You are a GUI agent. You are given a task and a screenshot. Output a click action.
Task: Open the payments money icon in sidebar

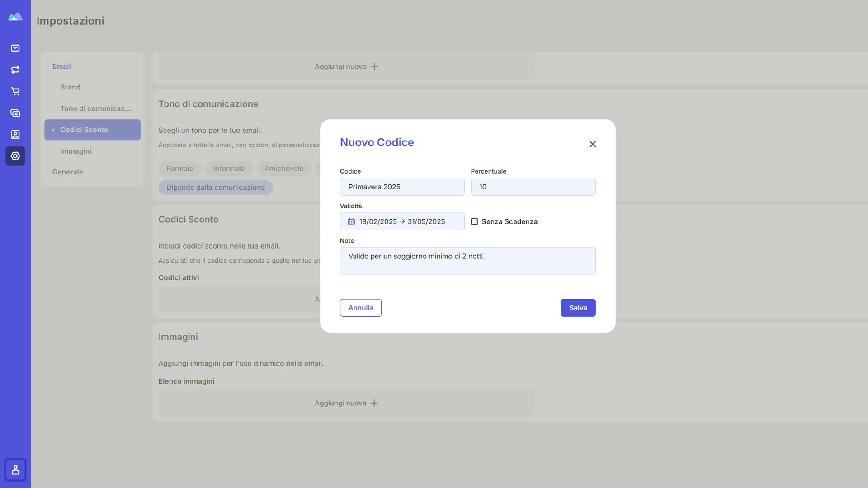click(x=15, y=113)
